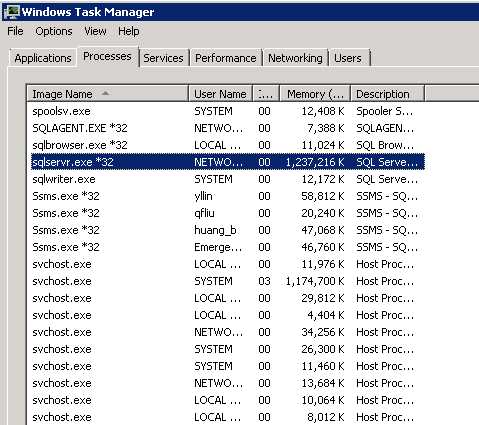Select svchost.exe using 4,404 K memory
Screen dimensions: 479x425
228,315
